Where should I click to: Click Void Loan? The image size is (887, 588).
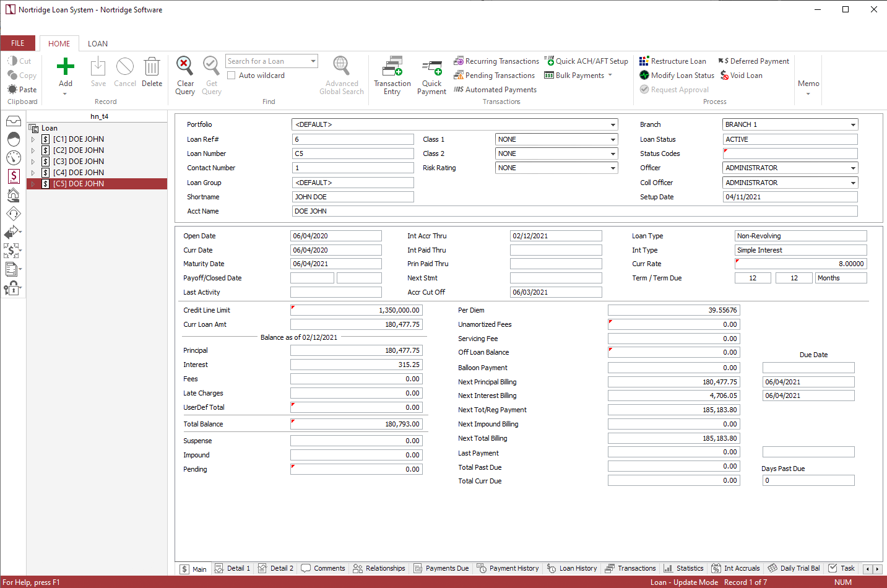742,76
